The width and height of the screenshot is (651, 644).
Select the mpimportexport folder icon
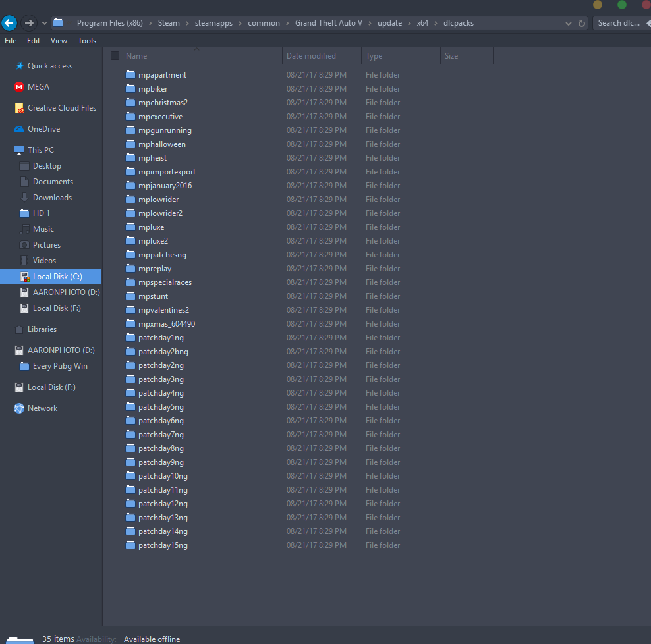tap(130, 171)
